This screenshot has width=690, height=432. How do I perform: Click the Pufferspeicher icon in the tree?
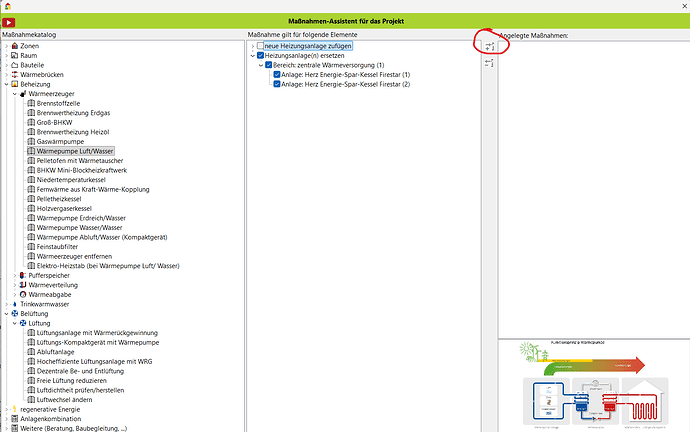22,274
